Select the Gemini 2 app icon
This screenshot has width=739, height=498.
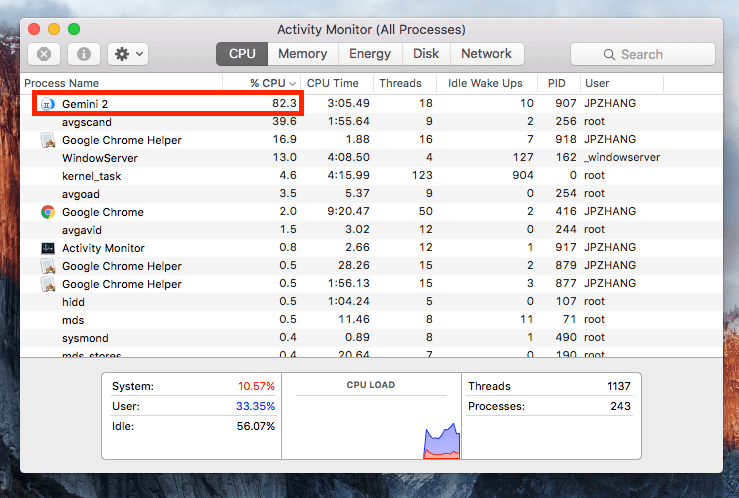(x=48, y=104)
